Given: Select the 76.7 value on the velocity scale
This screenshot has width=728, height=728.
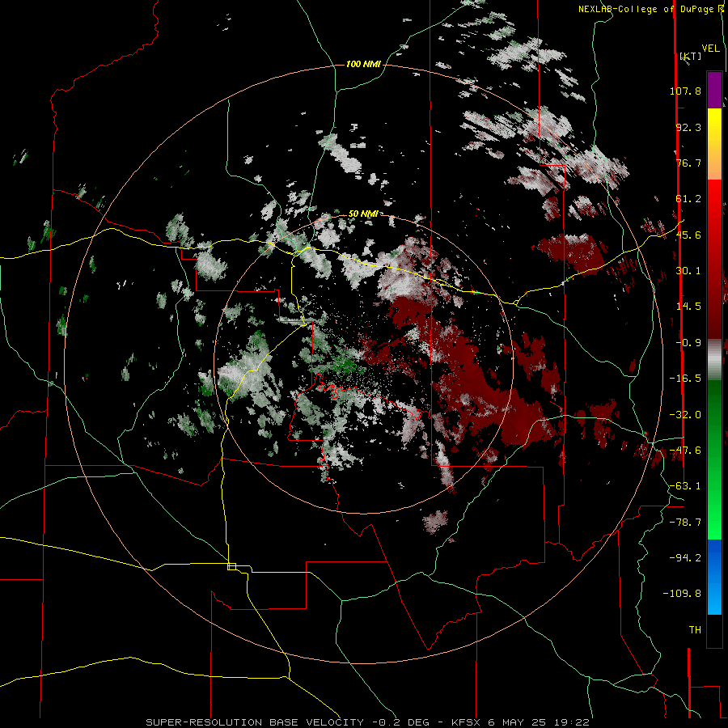Looking at the screenshot, I should pyautogui.click(x=688, y=163).
